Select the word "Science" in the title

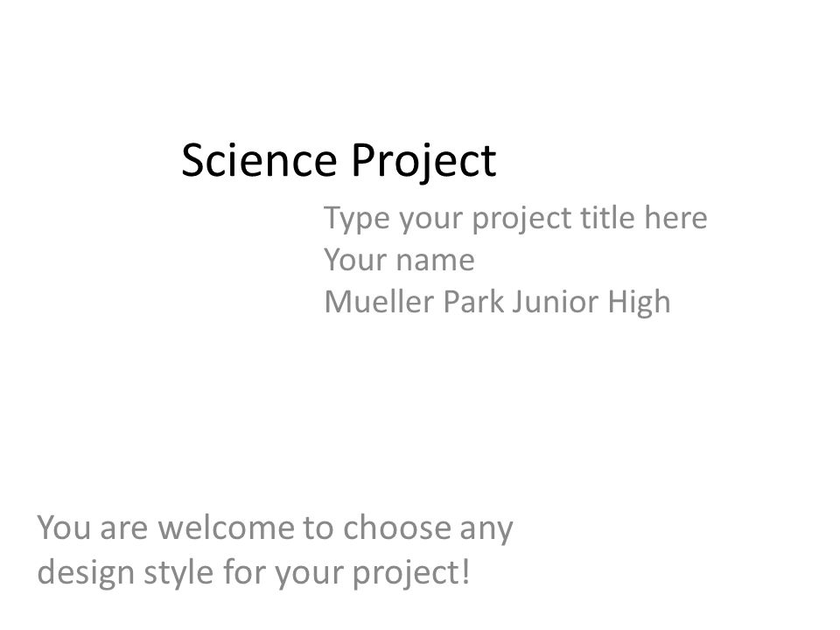tap(259, 159)
